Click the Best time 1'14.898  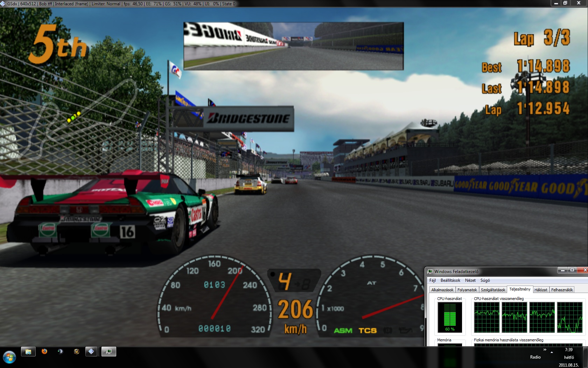tap(543, 66)
